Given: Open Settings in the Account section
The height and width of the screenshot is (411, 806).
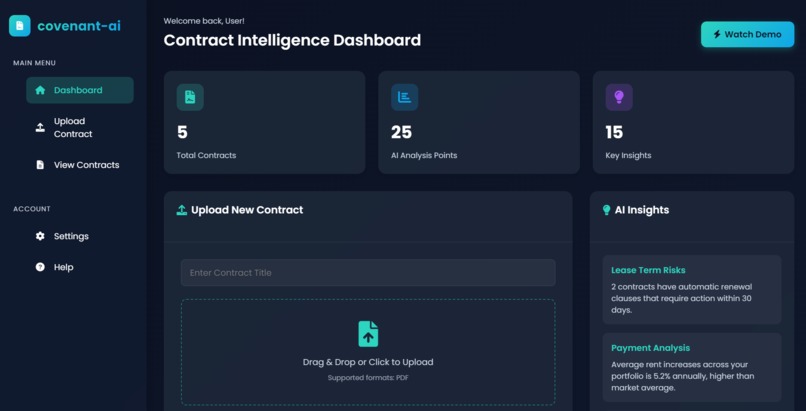Looking at the screenshot, I should (80, 236).
